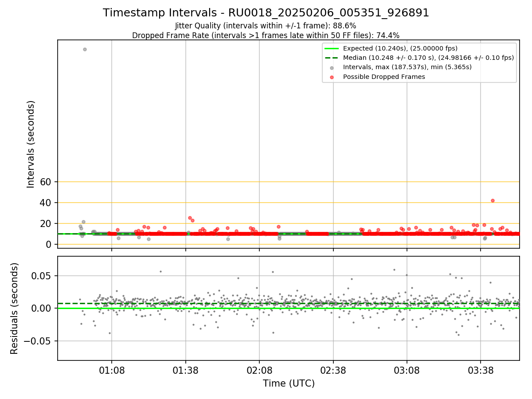This screenshot has height=399, width=532.
Task: Click the red dropped-frame point near the 40 second line
Action: coord(493,200)
